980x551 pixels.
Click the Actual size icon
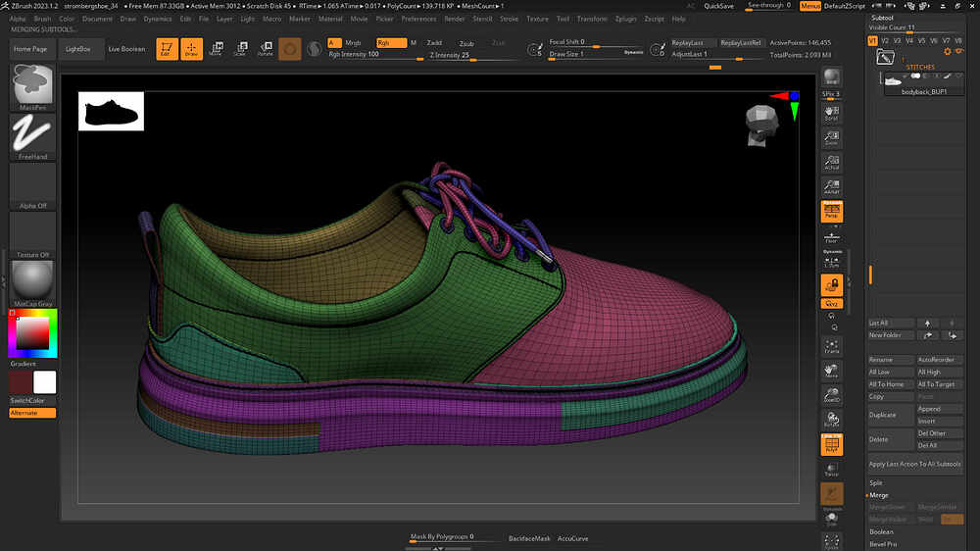(x=831, y=163)
